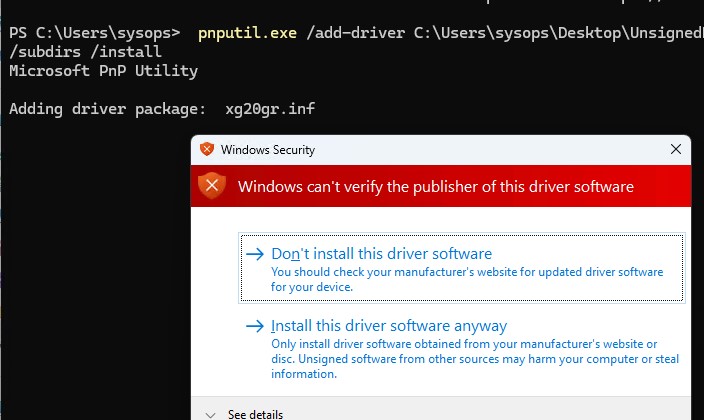Choose Install this driver software anyway

pos(462,349)
